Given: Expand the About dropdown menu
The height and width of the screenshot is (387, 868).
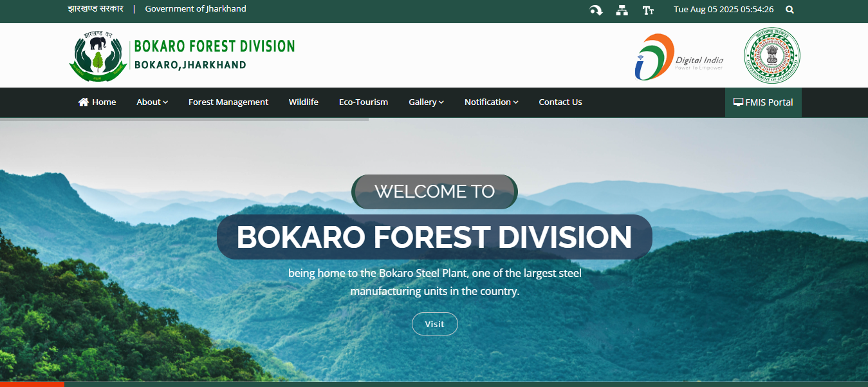Looking at the screenshot, I should (x=152, y=102).
